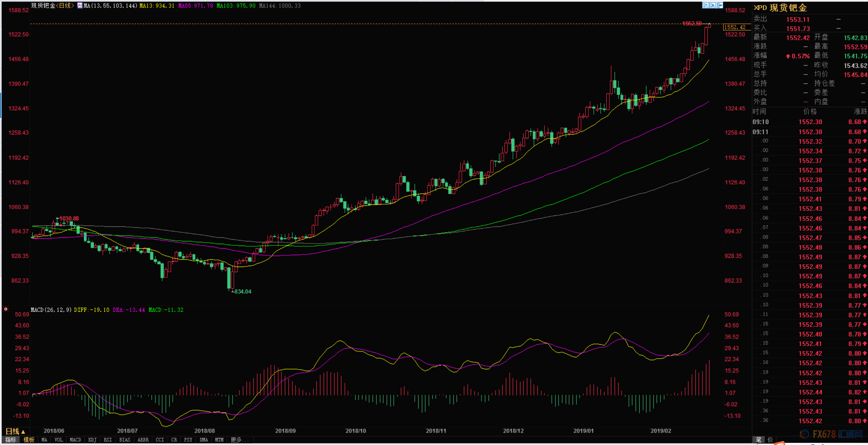
Task: Switch to the CCI indicator
Action: [x=160, y=440]
